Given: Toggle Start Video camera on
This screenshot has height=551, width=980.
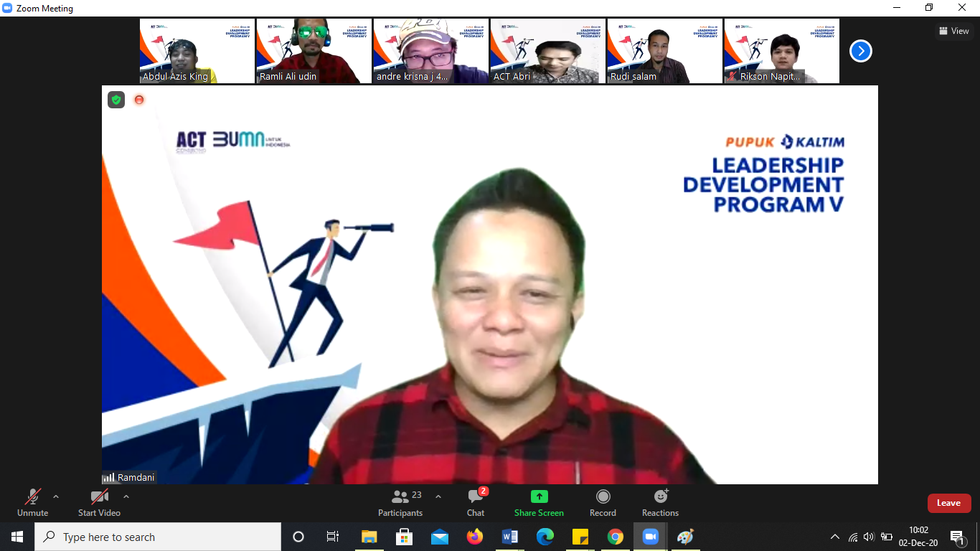Looking at the screenshot, I should click(x=99, y=502).
